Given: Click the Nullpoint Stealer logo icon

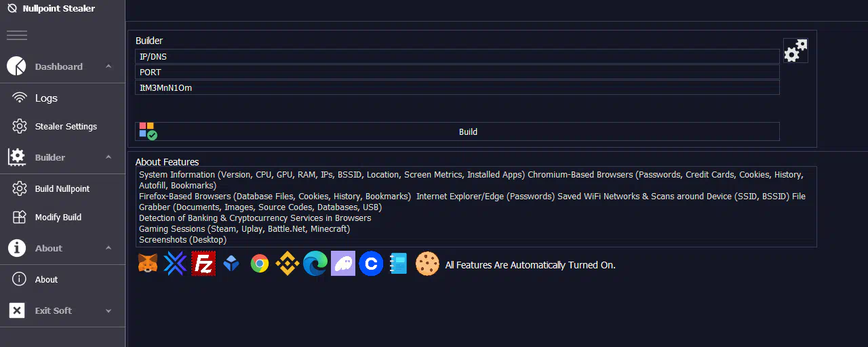Looking at the screenshot, I should pyautogui.click(x=12, y=9).
